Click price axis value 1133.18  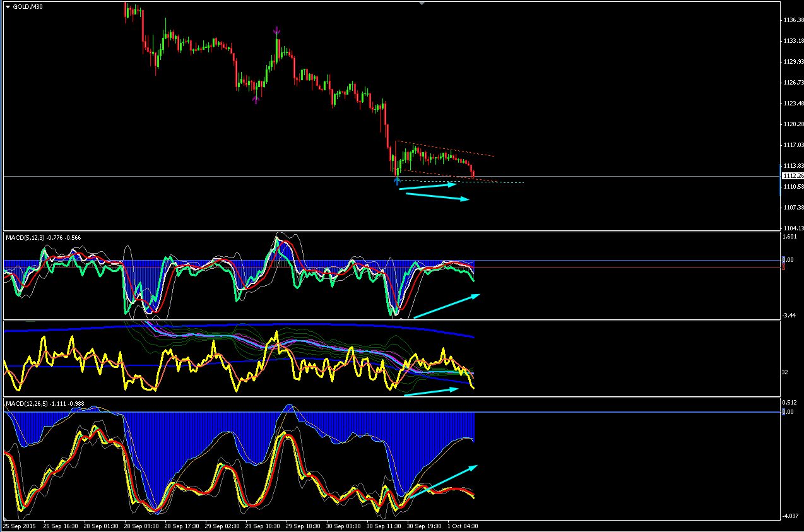point(793,41)
